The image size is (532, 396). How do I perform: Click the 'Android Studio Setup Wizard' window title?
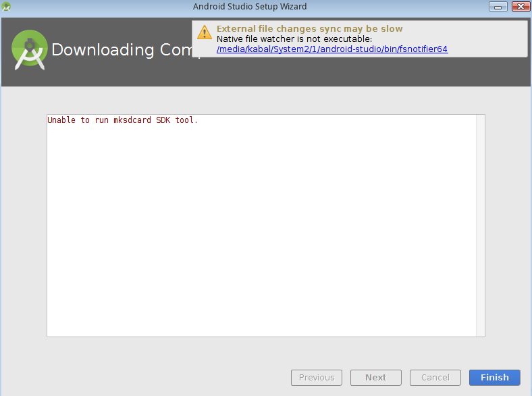click(250, 7)
